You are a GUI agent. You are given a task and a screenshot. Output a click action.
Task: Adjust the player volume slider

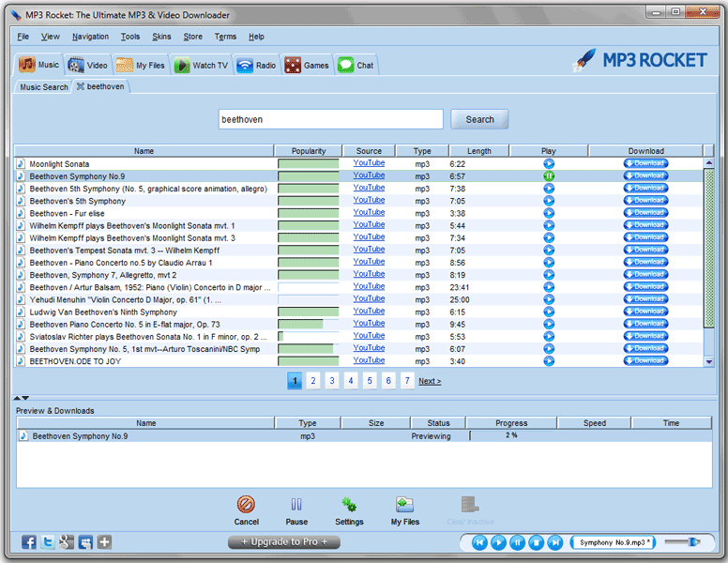pos(694,541)
